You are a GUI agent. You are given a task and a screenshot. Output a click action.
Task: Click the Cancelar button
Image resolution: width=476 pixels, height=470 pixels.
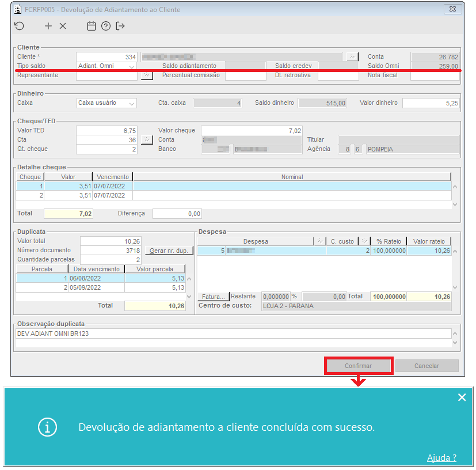[x=427, y=366]
